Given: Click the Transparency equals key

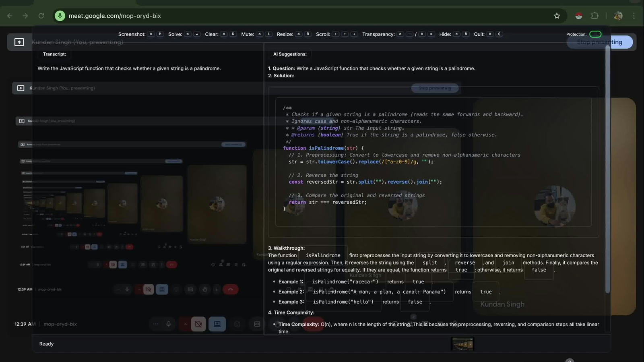Looking at the screenshot, I should point(431,34).
